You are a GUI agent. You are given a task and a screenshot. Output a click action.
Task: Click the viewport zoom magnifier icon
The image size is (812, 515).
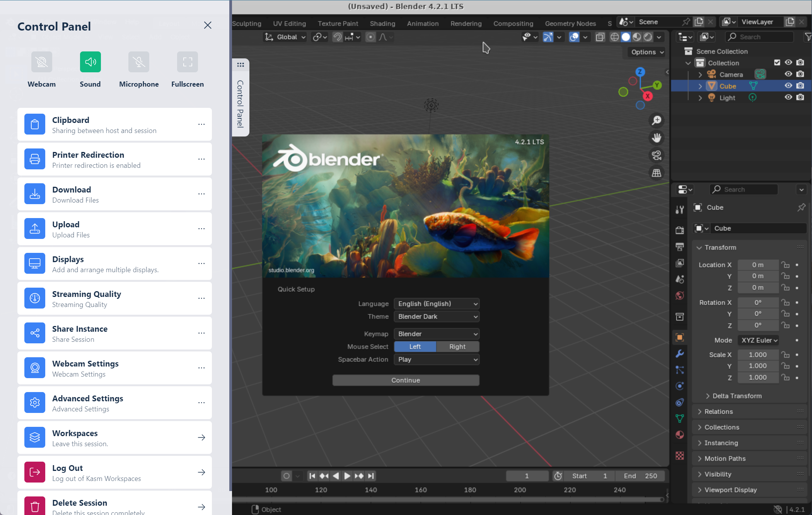tap(657, 121)
